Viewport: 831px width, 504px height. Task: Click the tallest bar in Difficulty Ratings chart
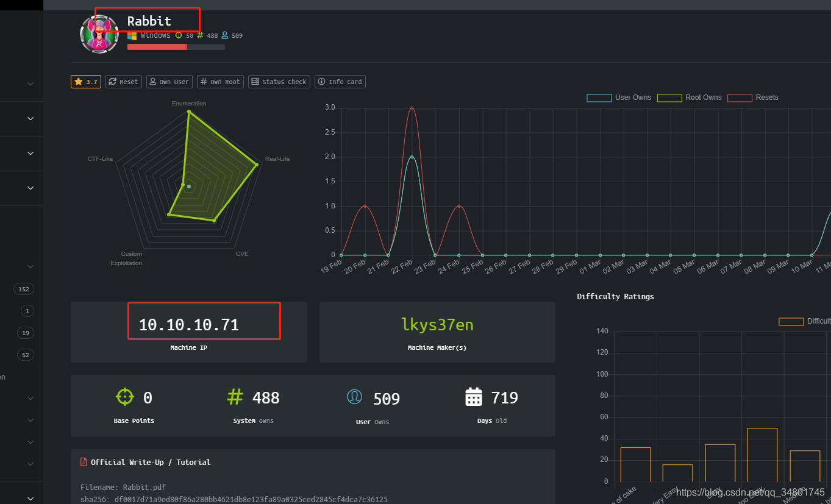(x=762, y=455)
